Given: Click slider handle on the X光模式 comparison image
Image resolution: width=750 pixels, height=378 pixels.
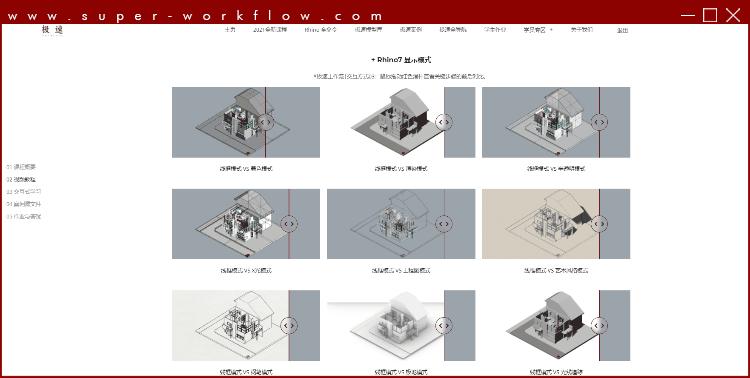Looking at the screenshot, I should [x=289, y=223].
